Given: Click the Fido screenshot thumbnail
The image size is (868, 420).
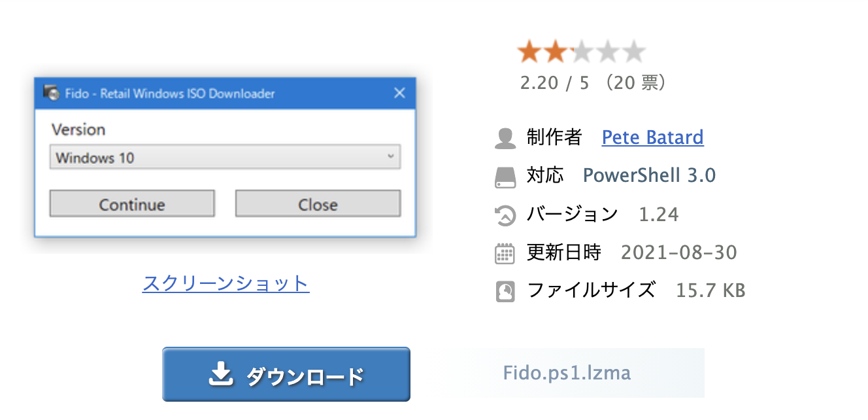Looking at the screenshot, I should pyautogui.click(x=225, y=158).
